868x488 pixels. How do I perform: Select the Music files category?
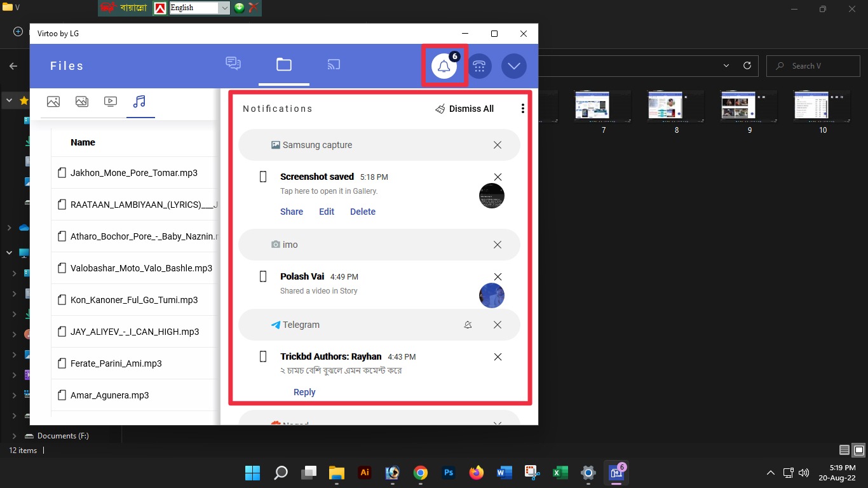(139, 102)
